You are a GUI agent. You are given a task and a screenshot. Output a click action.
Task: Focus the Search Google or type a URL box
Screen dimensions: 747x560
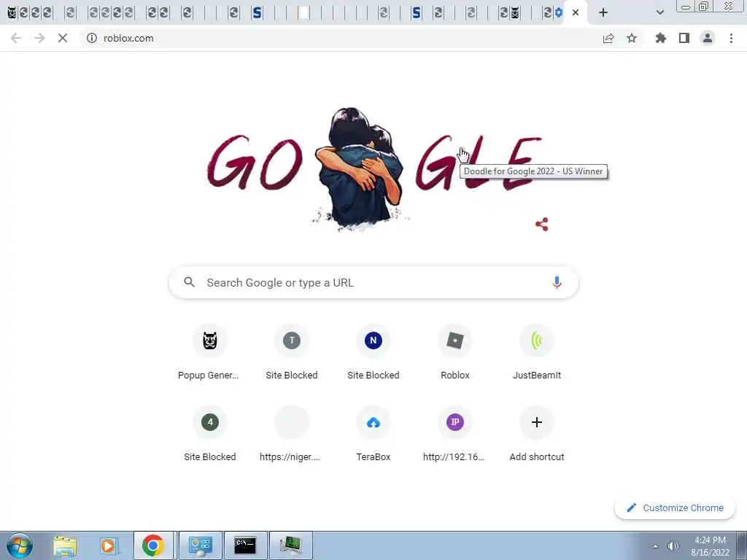tap(373, 282)
